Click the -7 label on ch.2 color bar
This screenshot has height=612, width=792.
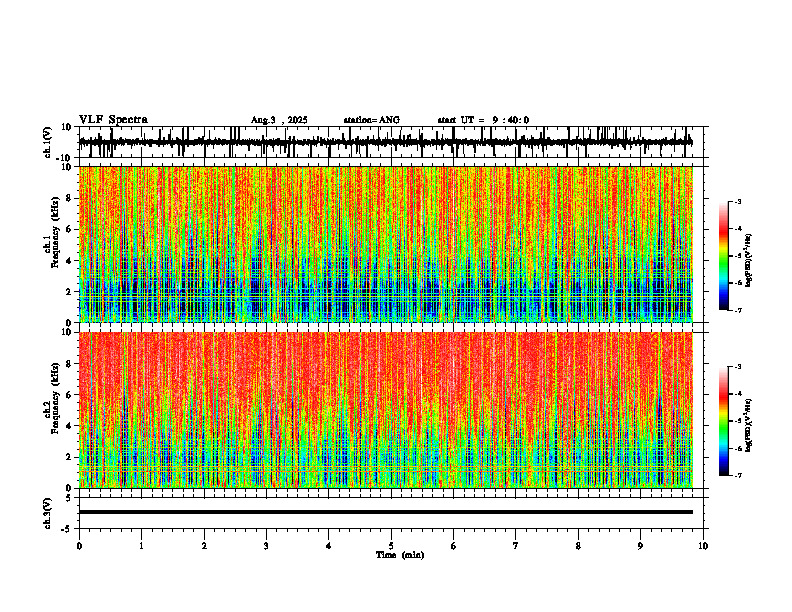click(x=738, y=476)
